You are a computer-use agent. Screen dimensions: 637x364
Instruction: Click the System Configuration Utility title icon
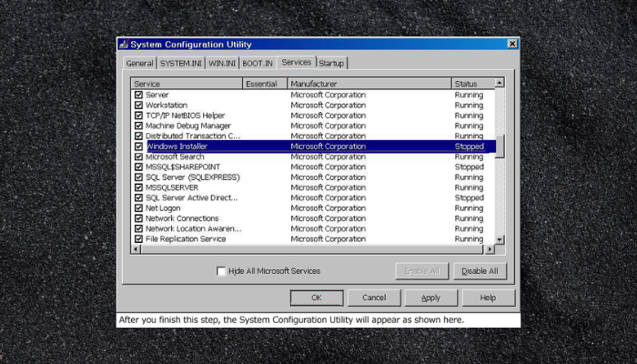click(124, 44)
